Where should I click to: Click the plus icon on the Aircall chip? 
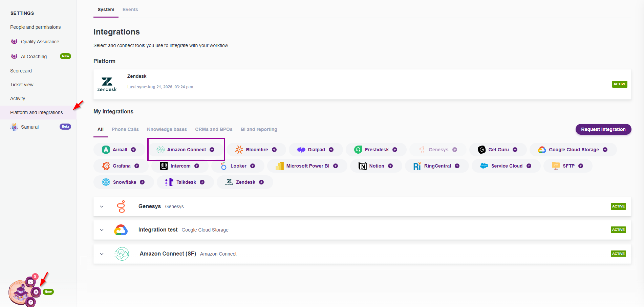133,150
